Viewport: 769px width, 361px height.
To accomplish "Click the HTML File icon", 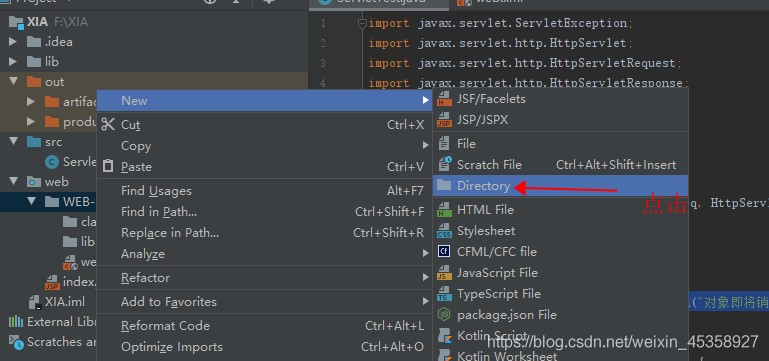I will [x=444, y=209].
